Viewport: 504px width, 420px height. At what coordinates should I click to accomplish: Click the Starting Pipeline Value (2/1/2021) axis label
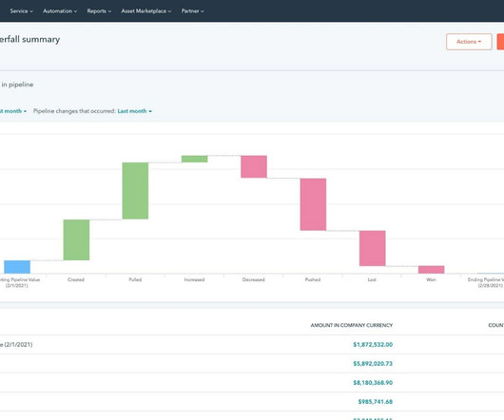click(x=20, y=282)
